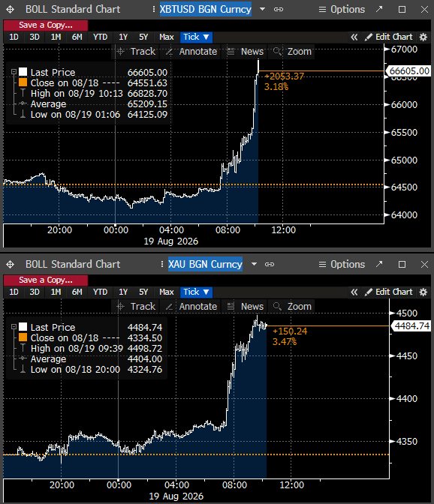The width and height of the screenshot is (434, 504).
Task: Click Edit Chart in XBTUSD panel
Action: point(388,37)
